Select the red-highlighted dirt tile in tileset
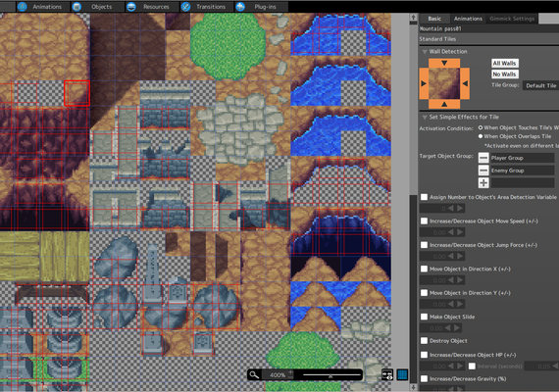Viewport: 559px width, 392px height. coord(76,93)
